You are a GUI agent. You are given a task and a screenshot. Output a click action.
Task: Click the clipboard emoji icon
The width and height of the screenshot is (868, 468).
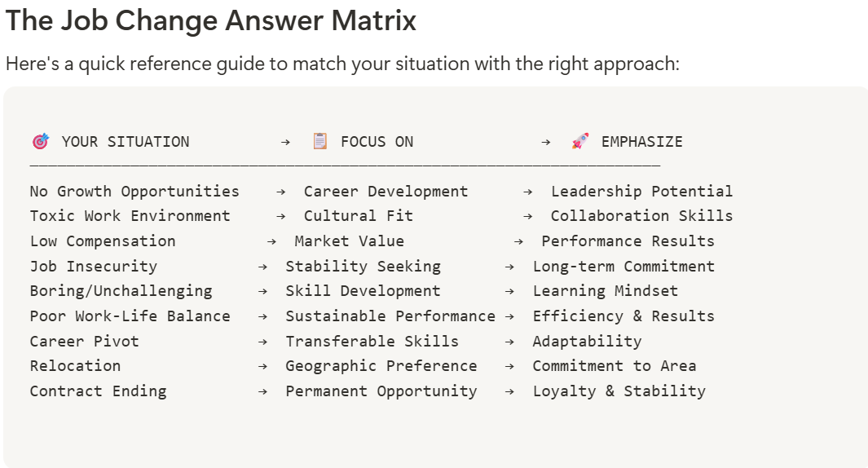point(320,142)
